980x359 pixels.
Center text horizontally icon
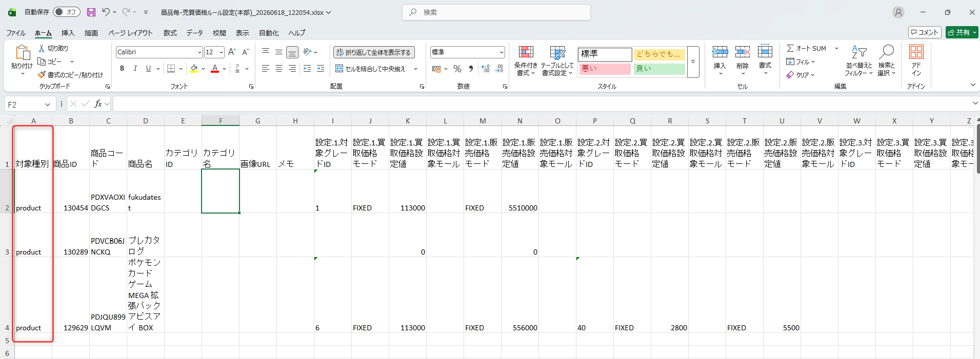tap(279, 69)
